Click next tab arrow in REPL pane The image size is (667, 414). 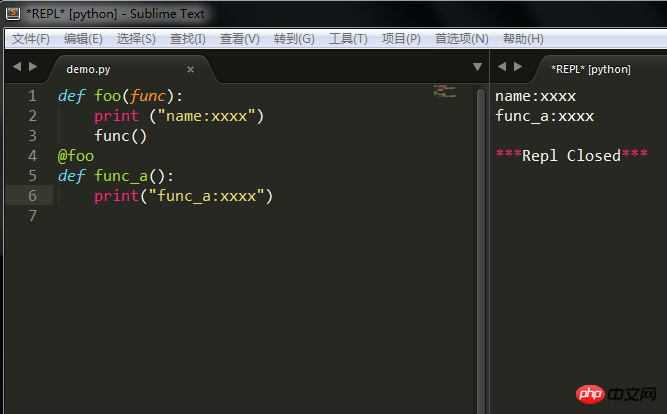[x=518, y=67]
